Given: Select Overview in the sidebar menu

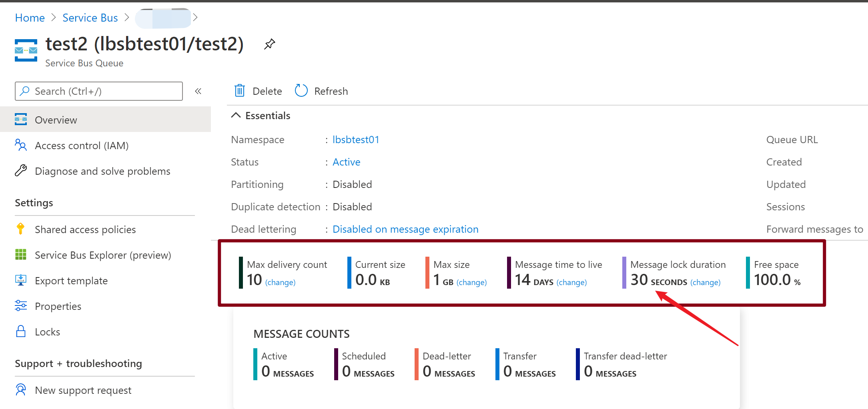Looking at the screenshot, I should click(x=56, y=120).
